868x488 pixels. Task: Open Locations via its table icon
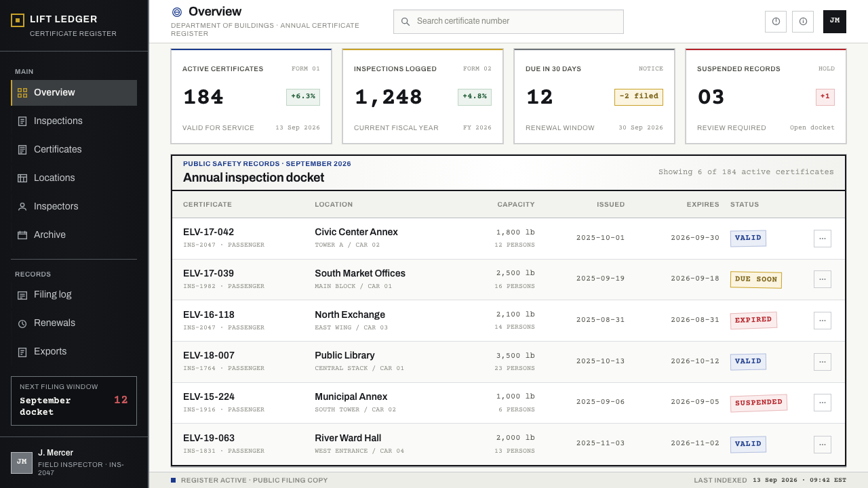[x=22, y=178]
